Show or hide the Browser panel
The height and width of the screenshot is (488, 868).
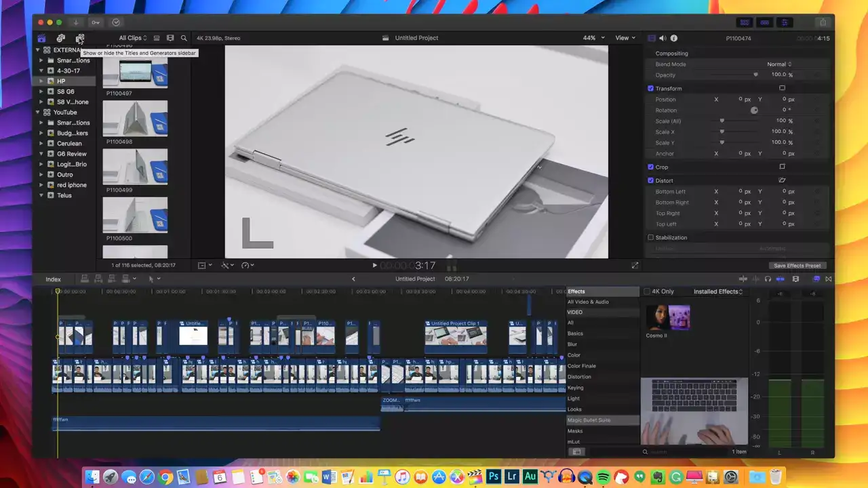(x=746, y=22)
